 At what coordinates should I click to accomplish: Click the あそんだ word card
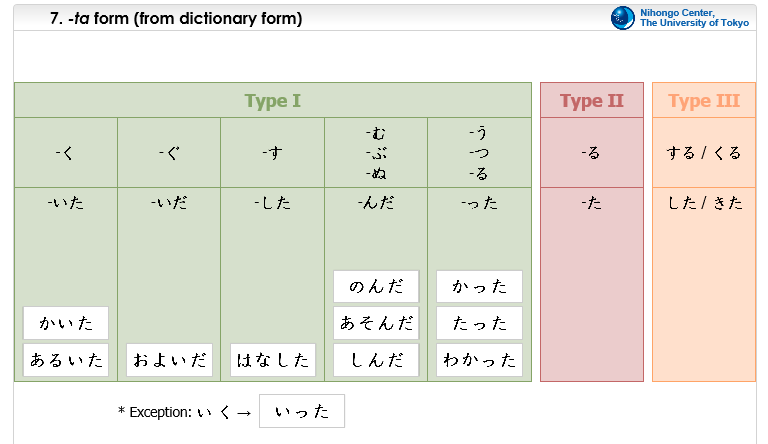tap(376, 323)
